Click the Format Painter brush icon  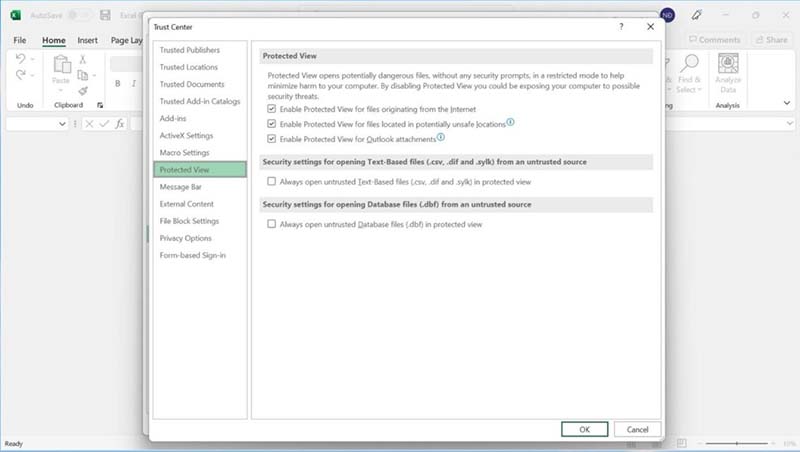pyautogui.click(x=83, y=91)
